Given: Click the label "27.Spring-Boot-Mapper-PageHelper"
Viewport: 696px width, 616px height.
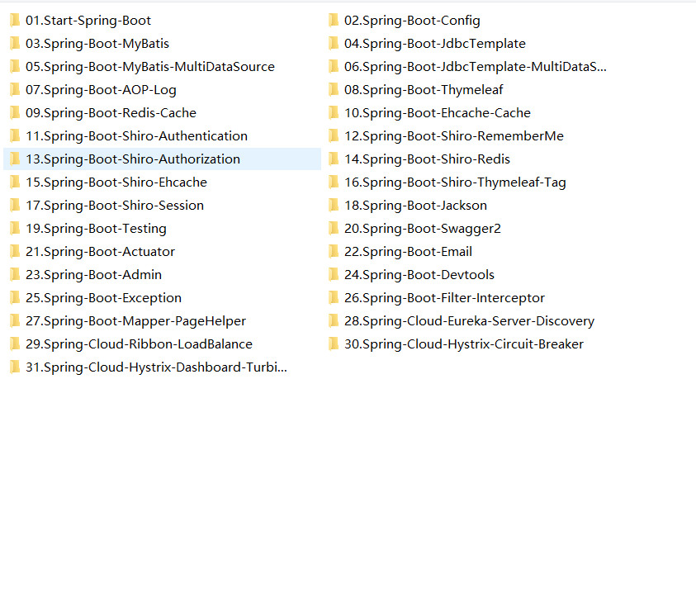Looking at the screenshot, I should coord(136,321).
